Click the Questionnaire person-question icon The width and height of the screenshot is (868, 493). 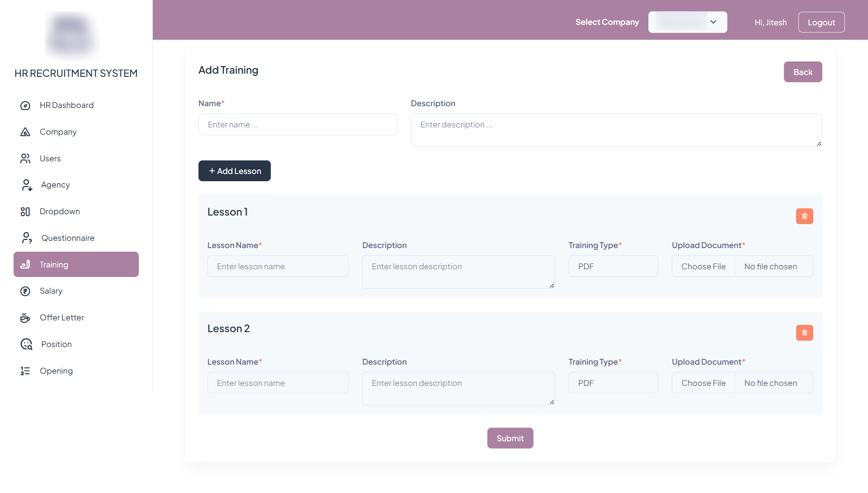click(27, 238)
